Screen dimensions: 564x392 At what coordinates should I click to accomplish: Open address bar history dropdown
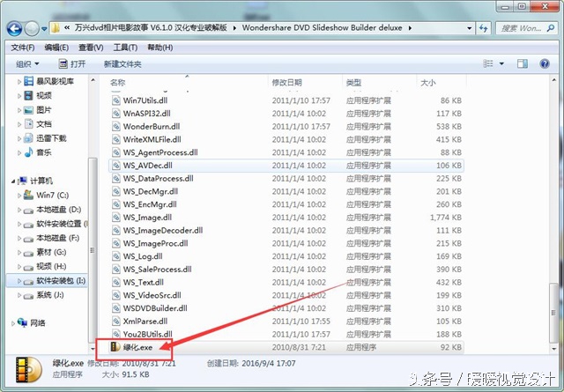[469, 28]
